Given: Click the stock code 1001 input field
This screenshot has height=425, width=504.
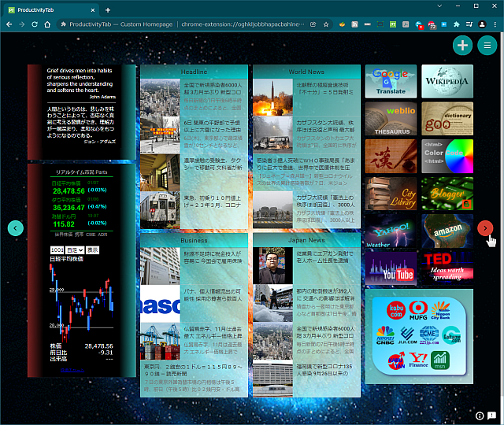Looking at the screenshot, I should coord(57,250).
